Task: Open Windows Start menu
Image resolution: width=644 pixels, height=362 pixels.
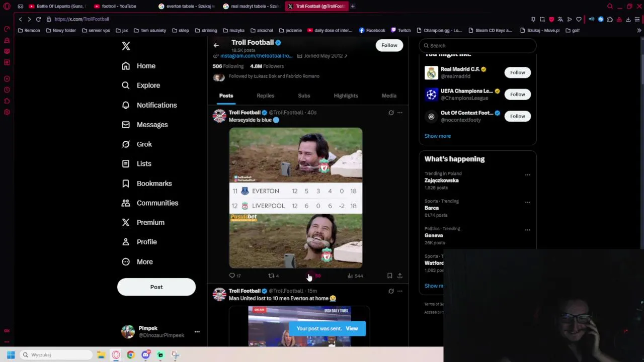Action: [11, 355]
